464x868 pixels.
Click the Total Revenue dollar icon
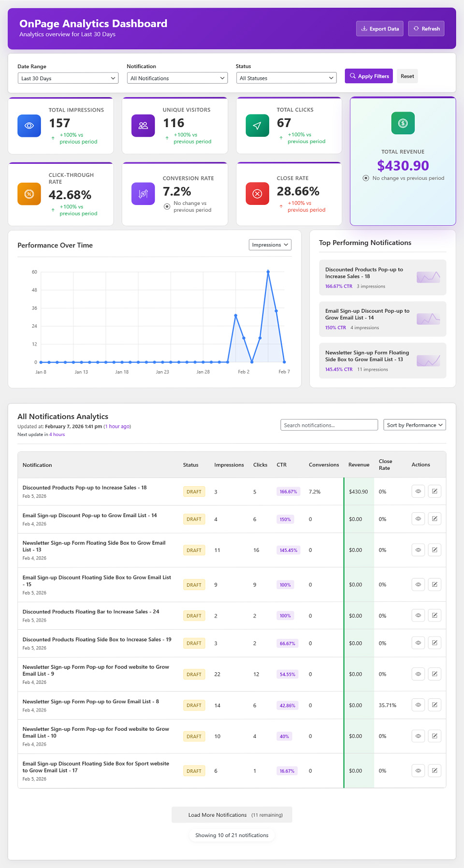coord(403,123)
